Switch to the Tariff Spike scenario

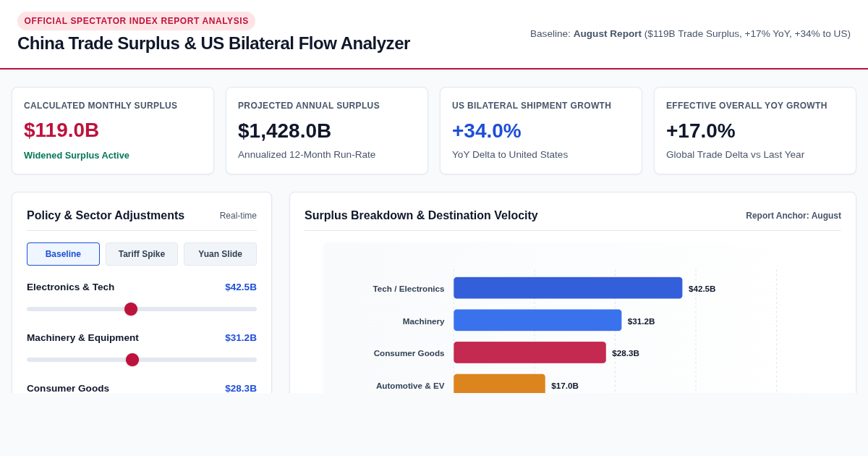[142, 254]
